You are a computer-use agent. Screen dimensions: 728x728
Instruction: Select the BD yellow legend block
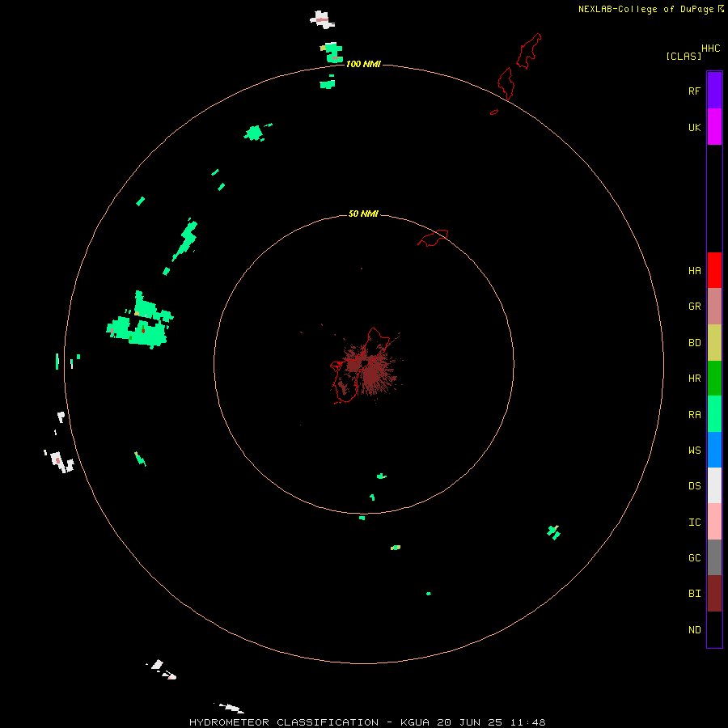[714, 342]
